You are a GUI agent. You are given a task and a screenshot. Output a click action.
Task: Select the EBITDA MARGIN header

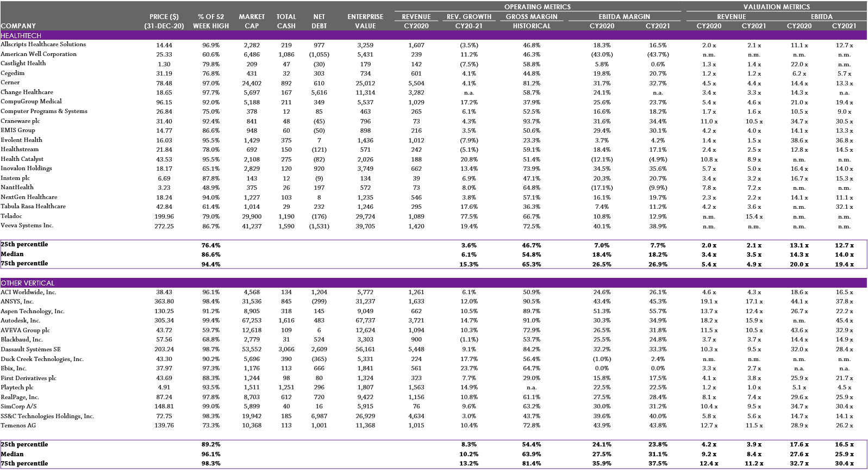tap(625, 17)
